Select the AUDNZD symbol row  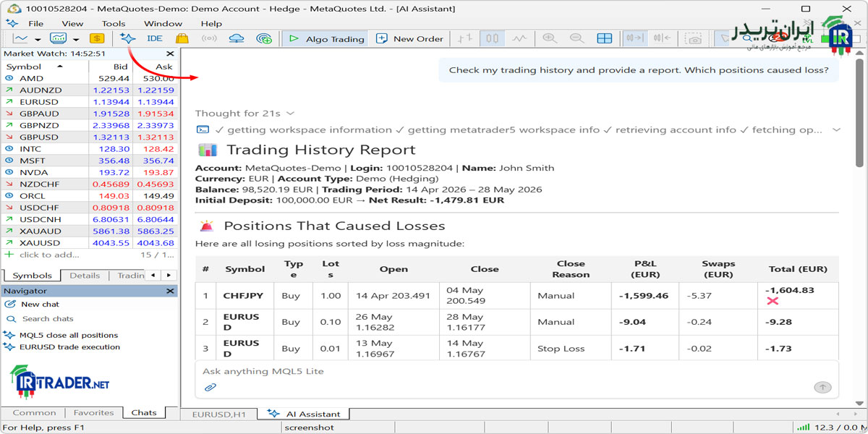(89, 90)
